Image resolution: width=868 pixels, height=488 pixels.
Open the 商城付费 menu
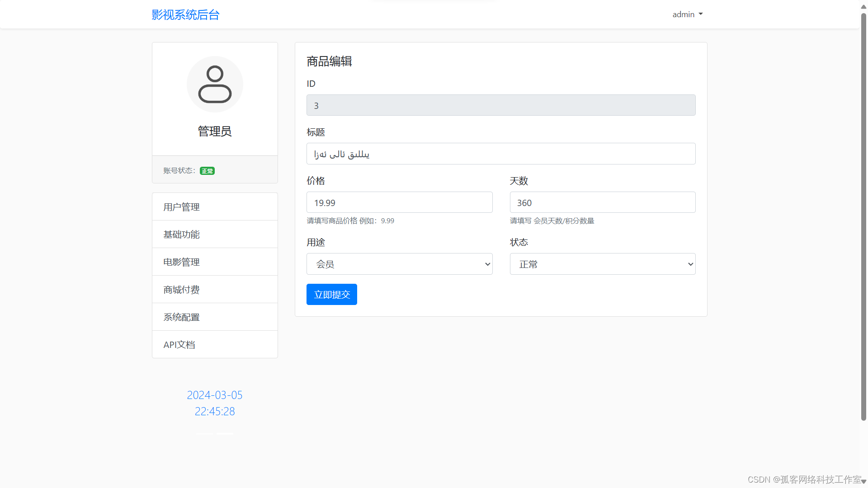pyautogui.click(x=215, y=290)
